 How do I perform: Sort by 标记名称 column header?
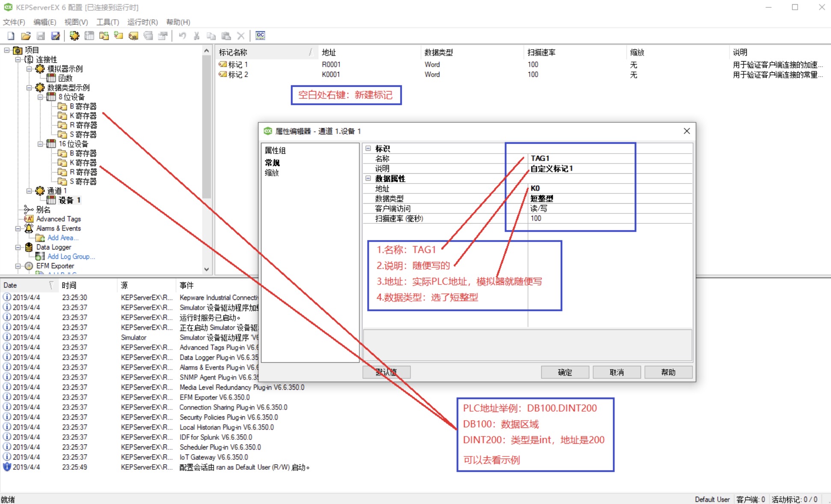tap(267, 52)
